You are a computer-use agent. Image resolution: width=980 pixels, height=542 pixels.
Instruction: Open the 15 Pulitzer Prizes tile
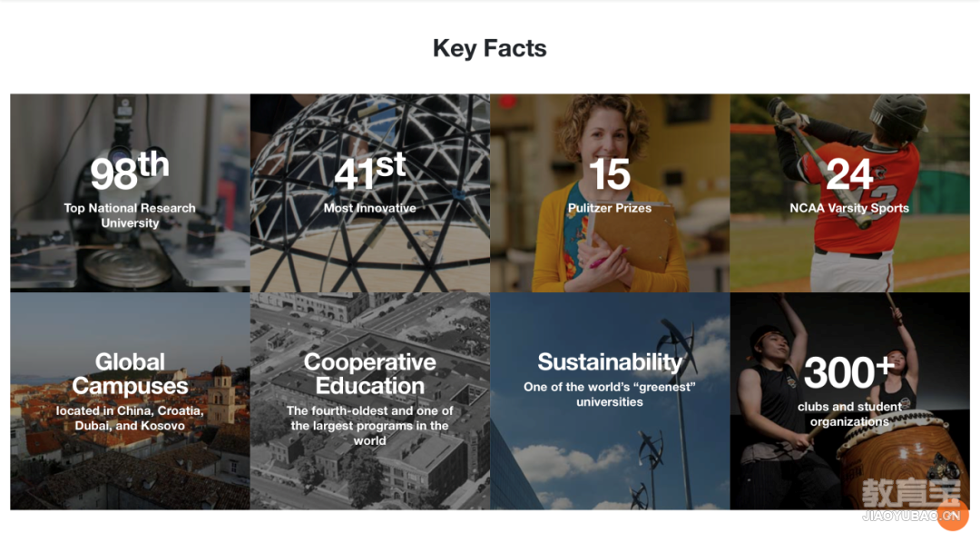pos(610,193)
